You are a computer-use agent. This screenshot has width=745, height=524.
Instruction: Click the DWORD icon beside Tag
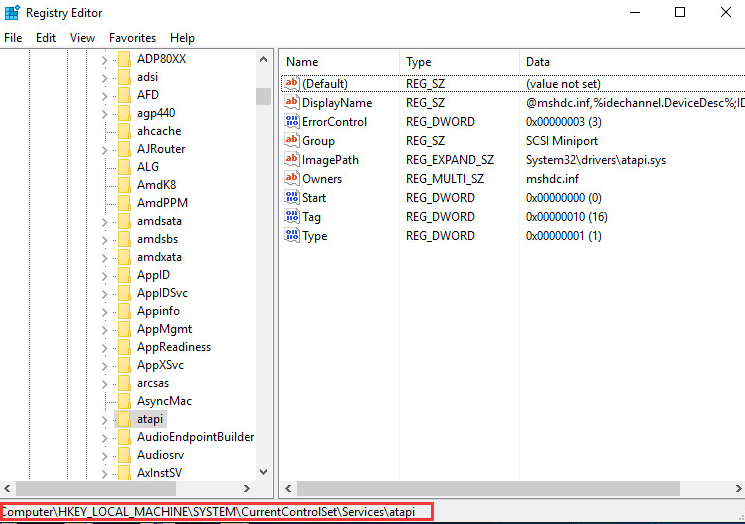[x=292, y=217]
